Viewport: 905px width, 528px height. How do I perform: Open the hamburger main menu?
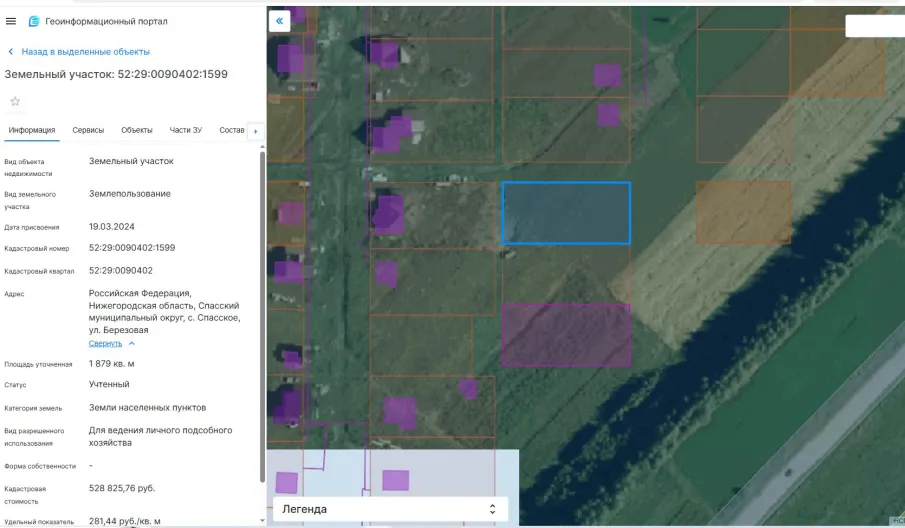tap(11, 21)
